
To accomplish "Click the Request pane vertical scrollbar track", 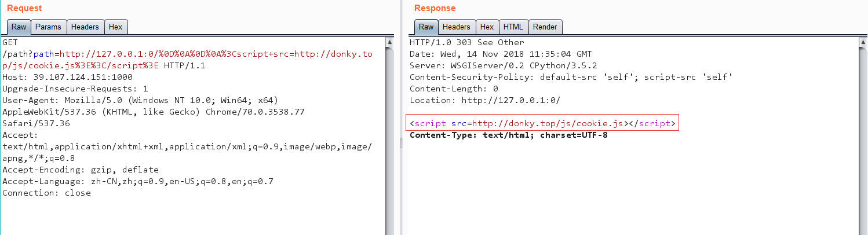I will coord(390,141).
